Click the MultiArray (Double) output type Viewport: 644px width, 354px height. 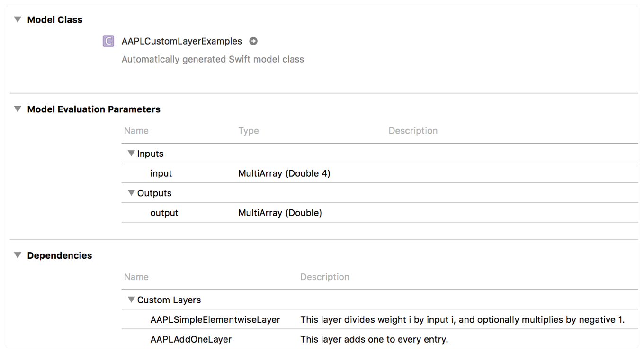pos(280,213)
